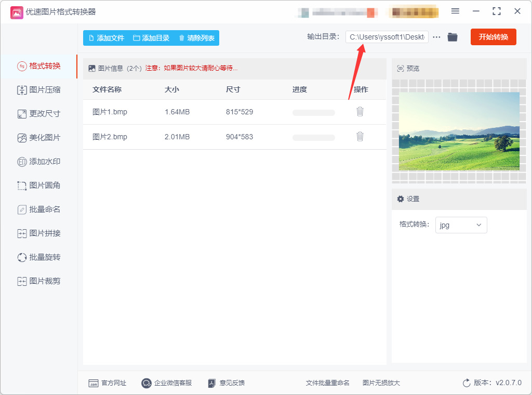Open the hamburger menu in title bar
532x395 pixels.
coord(455,11)
